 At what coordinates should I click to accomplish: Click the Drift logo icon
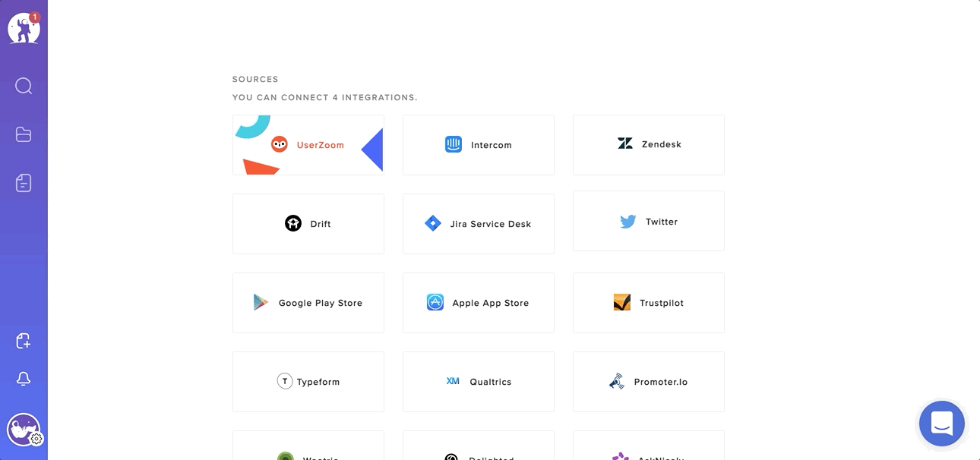[x=293, y=223]
